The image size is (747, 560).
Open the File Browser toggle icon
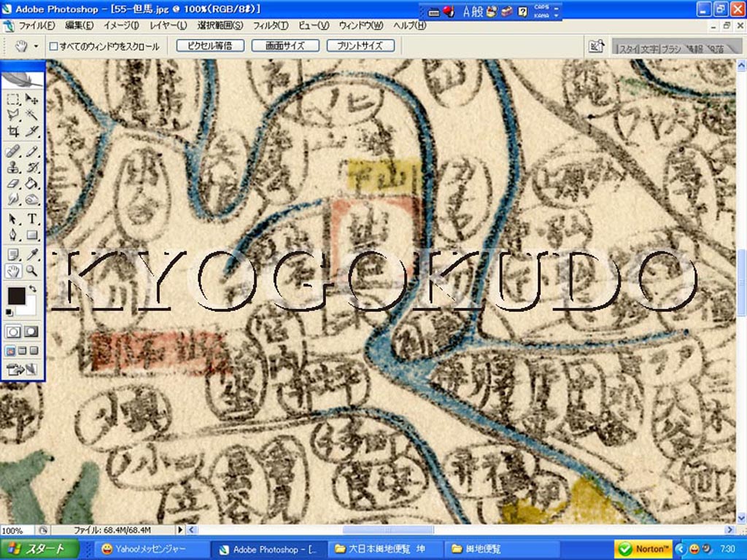pyautogui.click(x=597, y=46)
